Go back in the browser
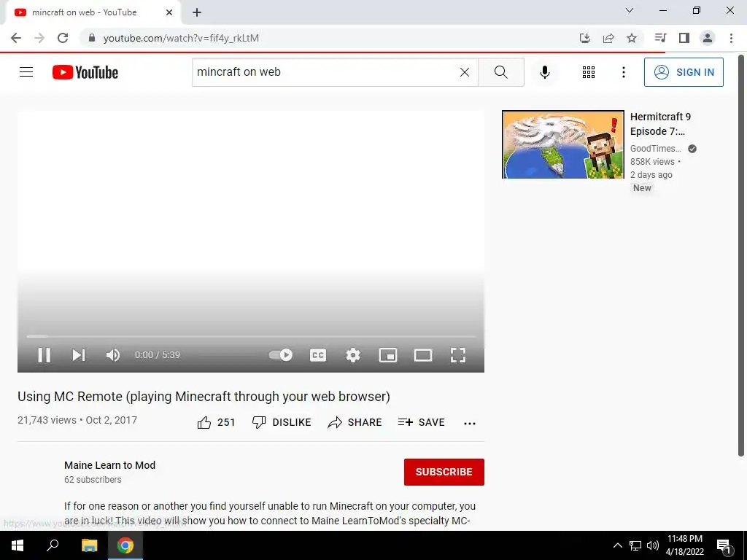The height and width of the screenshot is (560, 747). pos(16,38)
